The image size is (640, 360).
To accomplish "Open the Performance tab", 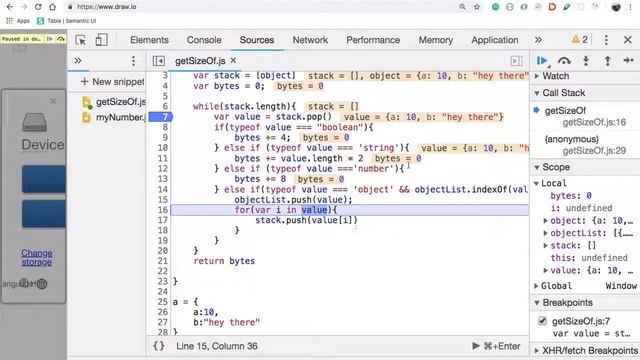I will pos(373,40).
